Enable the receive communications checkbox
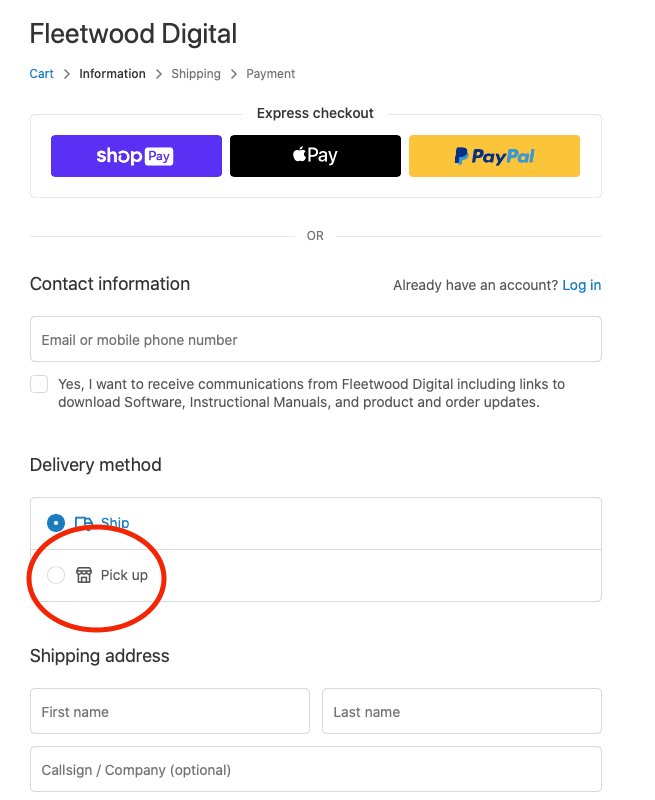The width and height of the screenshot is (655, 800). (39, 384)
